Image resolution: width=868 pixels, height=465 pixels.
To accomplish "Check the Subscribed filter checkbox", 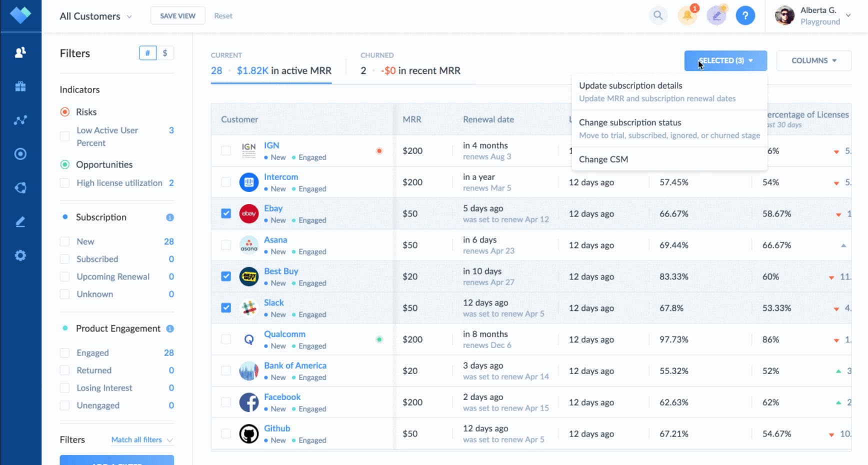I will point(64,259).
